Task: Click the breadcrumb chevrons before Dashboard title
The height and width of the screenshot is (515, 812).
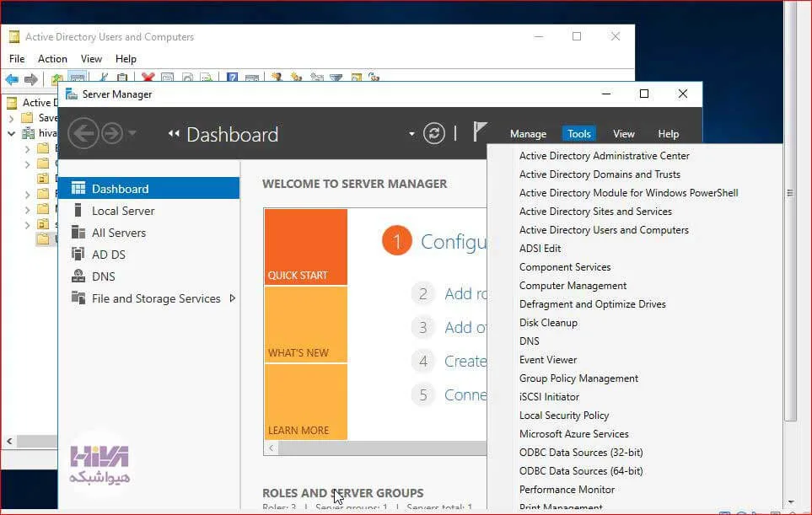Action: pyautogui.click(x=174, y=133)
